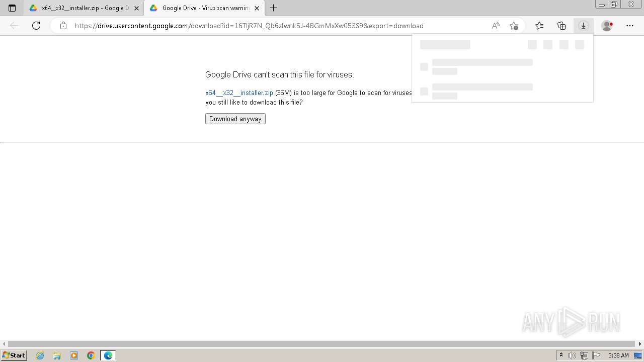The image size is (644, 362).
Task: Open the x64__x32__installer.zip file link
Action: [239, 93]
